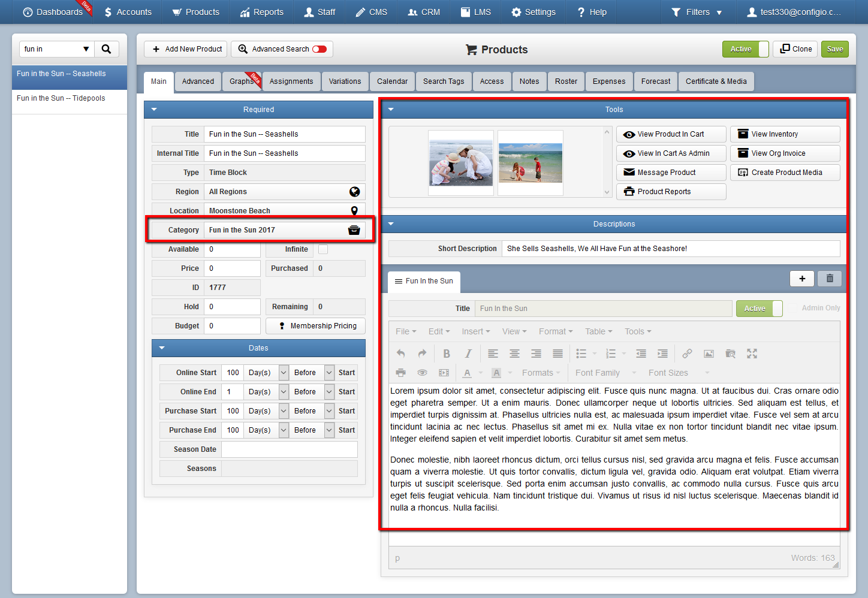
Task: Click the Preview eye icon in editor
Action: [422, 373]
